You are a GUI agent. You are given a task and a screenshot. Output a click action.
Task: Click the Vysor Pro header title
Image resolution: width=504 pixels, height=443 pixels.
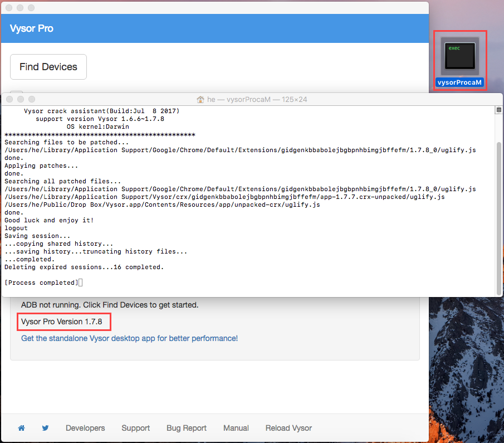click(x=32, y=28)
